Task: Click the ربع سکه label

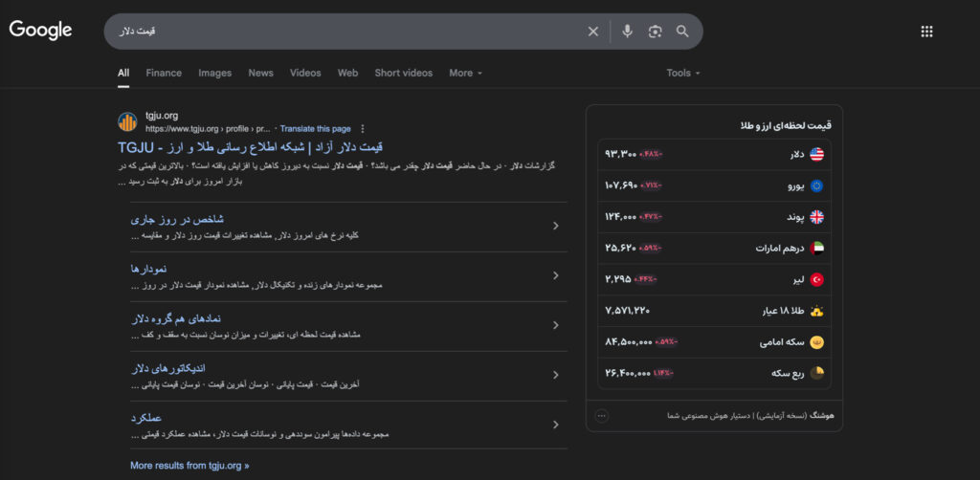Action: (789, 373)
